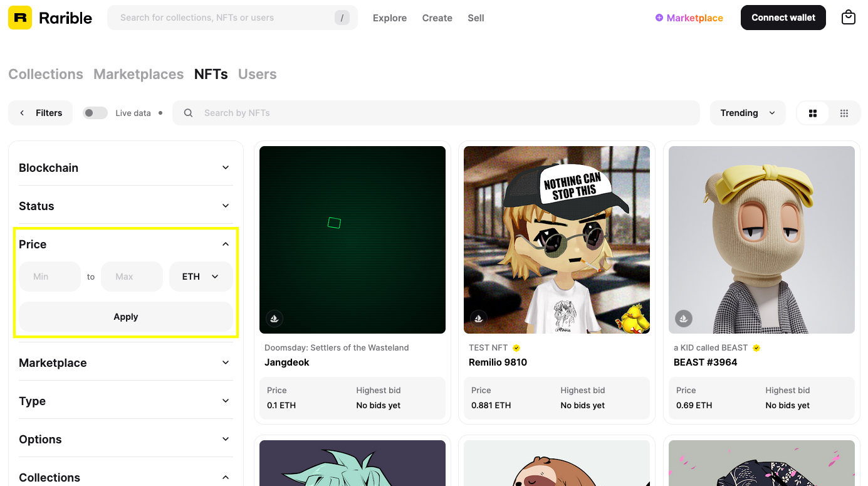This screenshot has width=868, height=486.
Task: Open Doomsday: Settlers of the Wasteland collection
Action: tap(337, 348)
